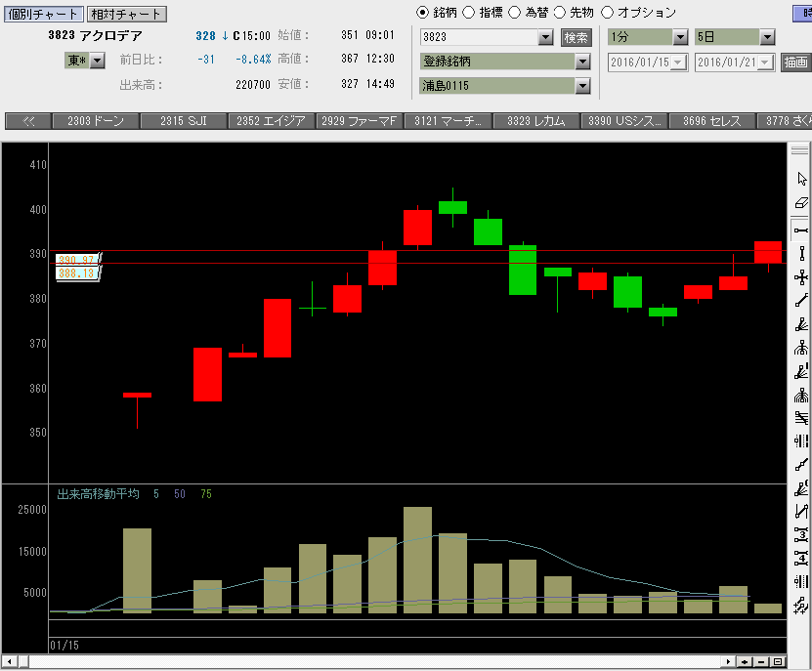This screenshot has height=671, width=812.
Task: Select the 先物 radio button
Action: [560, 13]
